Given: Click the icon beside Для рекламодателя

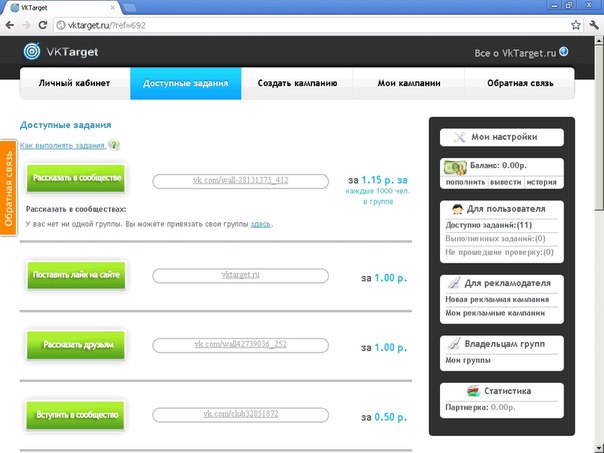Looking at the screenshot, I should 453,283.
